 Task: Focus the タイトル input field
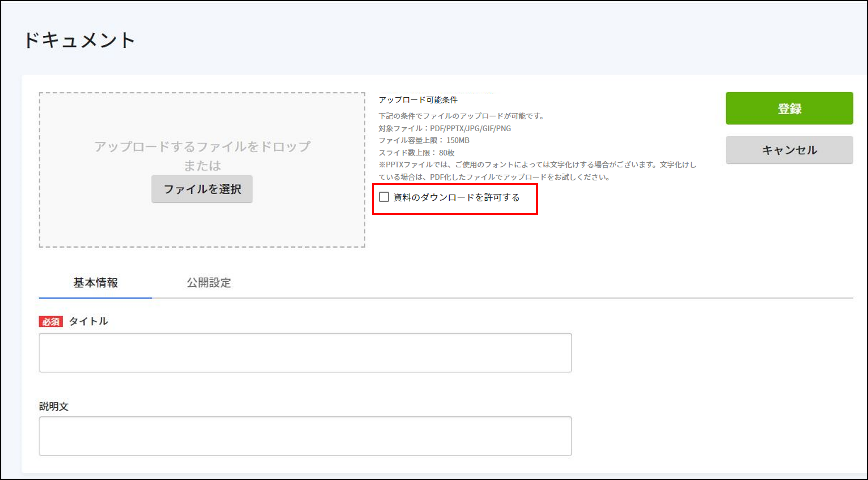305,353
